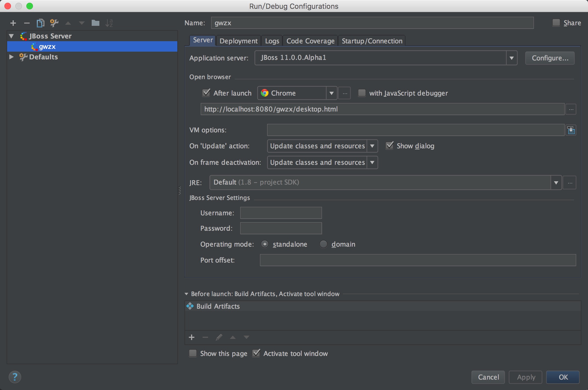Viewport: 588px width, 390px height.
Task: Open browser selection ellipsis next to Chrome
Action: [345, 93]
